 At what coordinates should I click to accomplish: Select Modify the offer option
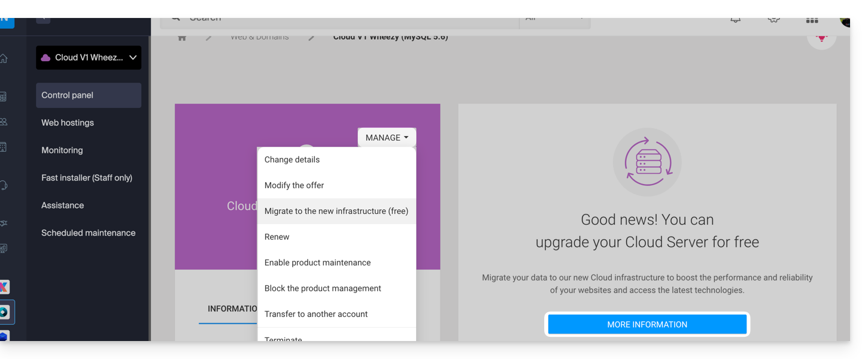click(x=294, y=185)
